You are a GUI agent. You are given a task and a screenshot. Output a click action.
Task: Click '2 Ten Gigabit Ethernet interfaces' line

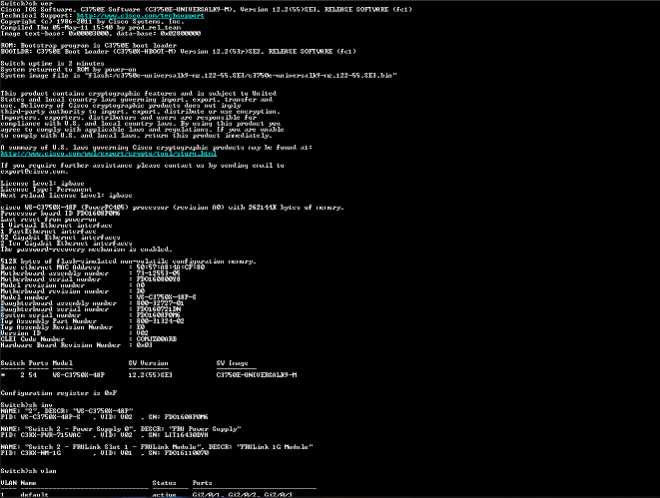tap(67, 243)
